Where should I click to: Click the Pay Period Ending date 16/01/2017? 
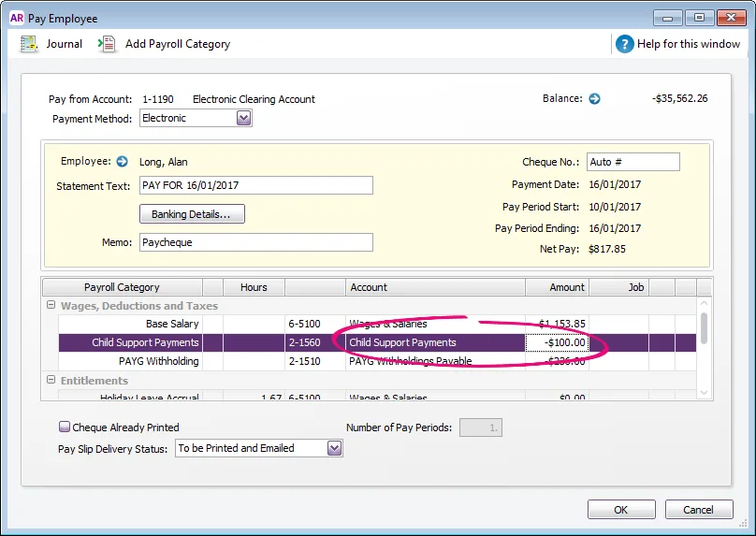[615, 228]
